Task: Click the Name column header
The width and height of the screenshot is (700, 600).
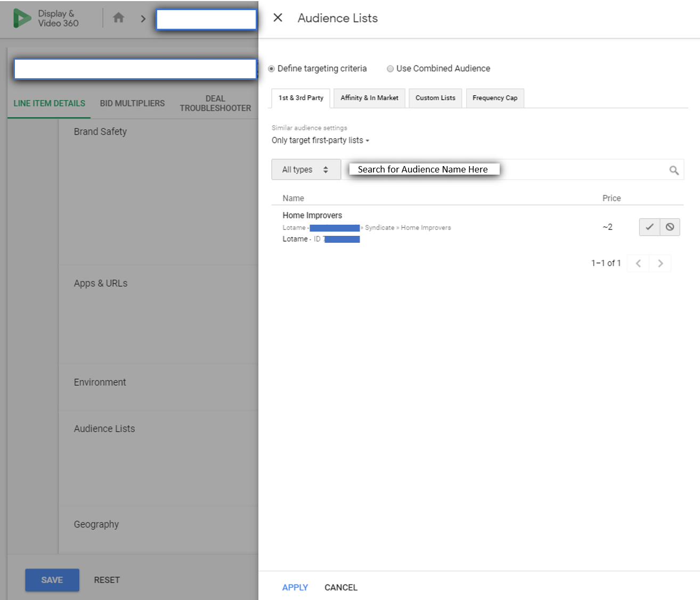Action: pyautogui.click(x=294, y=198)
